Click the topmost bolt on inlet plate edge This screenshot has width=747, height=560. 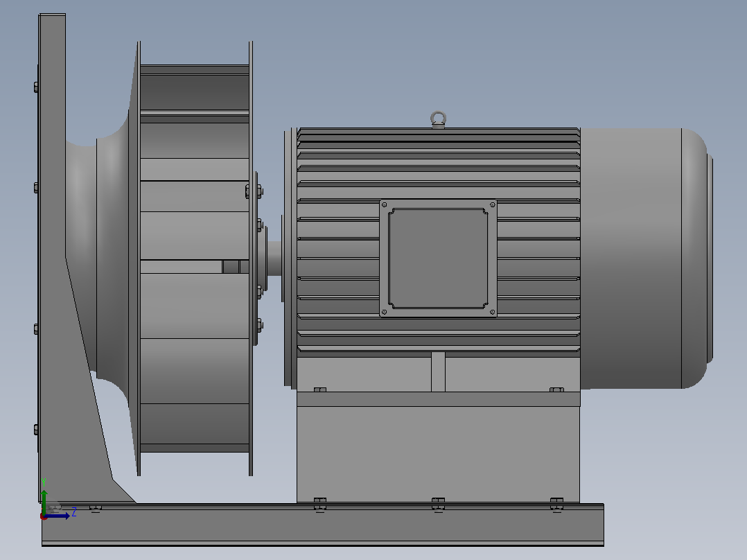pyautogui.click(x=36, y=87)
